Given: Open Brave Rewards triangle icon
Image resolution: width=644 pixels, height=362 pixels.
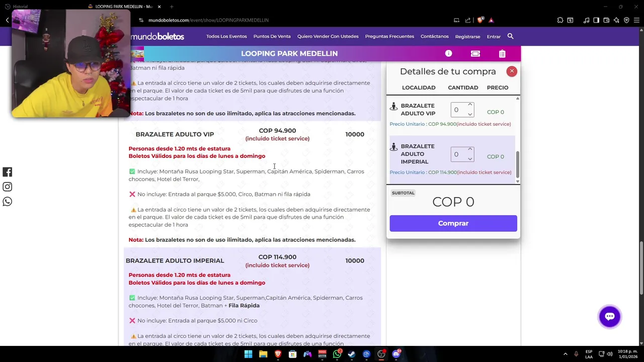Looking at the screenshot, I should pyautogui.click(x=491, y=20).
